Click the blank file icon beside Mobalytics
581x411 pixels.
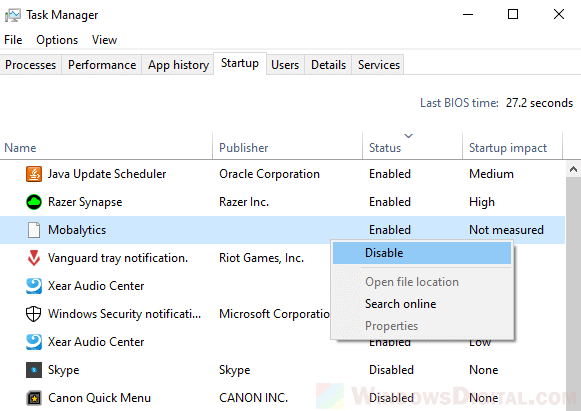tap(34, 230)
